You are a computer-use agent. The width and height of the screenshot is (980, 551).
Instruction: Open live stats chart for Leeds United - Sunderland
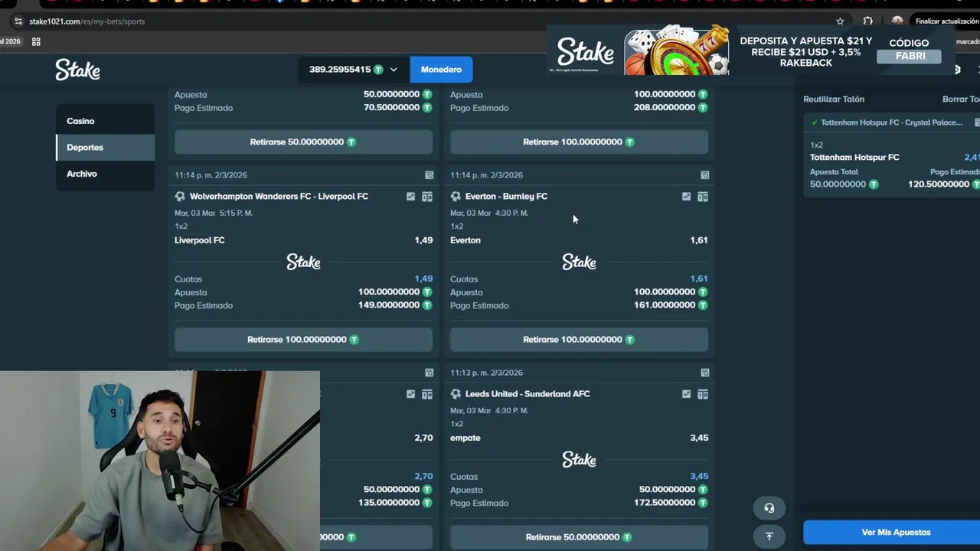point(686,394)
